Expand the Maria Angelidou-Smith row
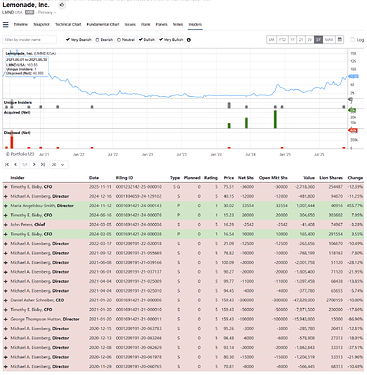Screen dimensions: 367x375 pyautogui.click(x=6, y=206)
